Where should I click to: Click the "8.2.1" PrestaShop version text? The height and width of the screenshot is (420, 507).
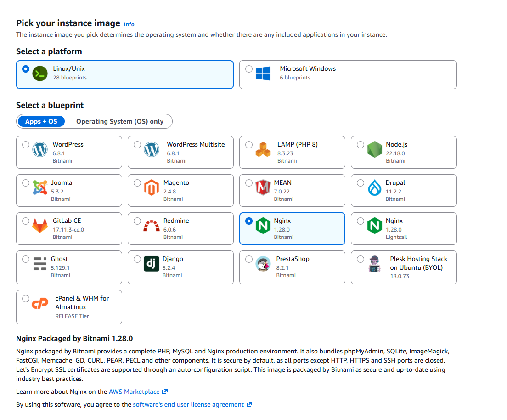[282, 268]
